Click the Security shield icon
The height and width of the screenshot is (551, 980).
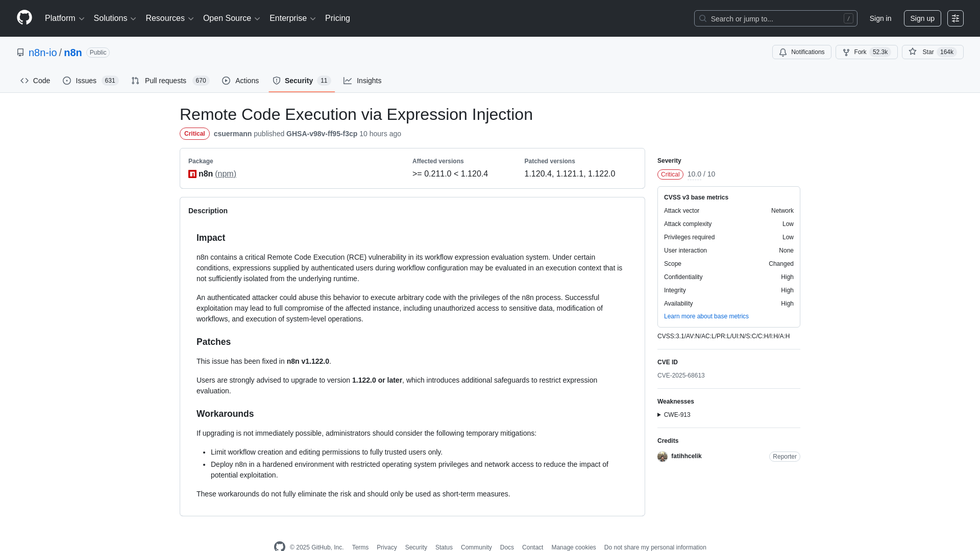(x=277, y=81)
